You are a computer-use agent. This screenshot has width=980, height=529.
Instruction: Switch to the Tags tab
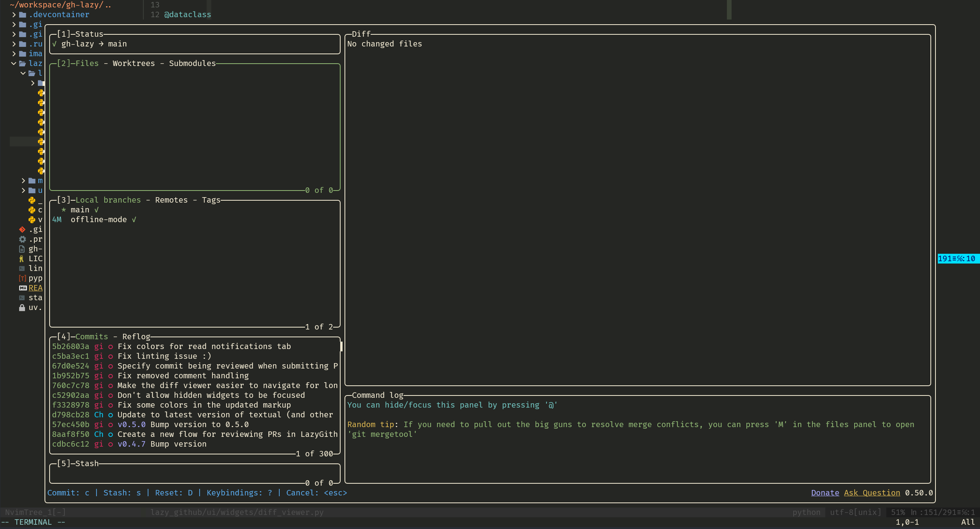click(211, 200)
